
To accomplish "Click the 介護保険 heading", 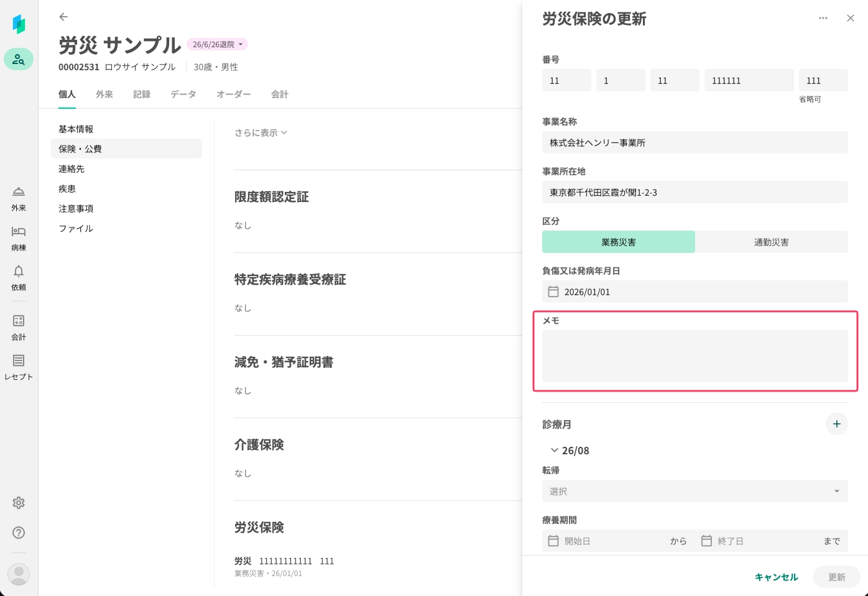I will (259, 445).
